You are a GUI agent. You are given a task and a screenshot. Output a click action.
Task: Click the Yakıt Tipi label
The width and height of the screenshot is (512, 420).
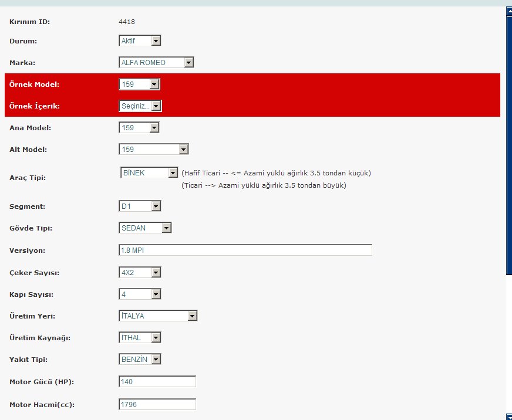(x=28, y=360)
